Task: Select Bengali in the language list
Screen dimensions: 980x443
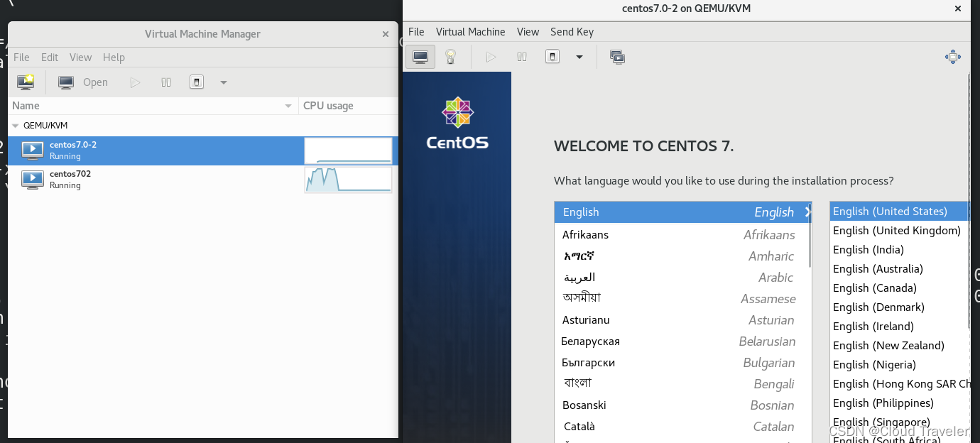Action: click(682, 384)
